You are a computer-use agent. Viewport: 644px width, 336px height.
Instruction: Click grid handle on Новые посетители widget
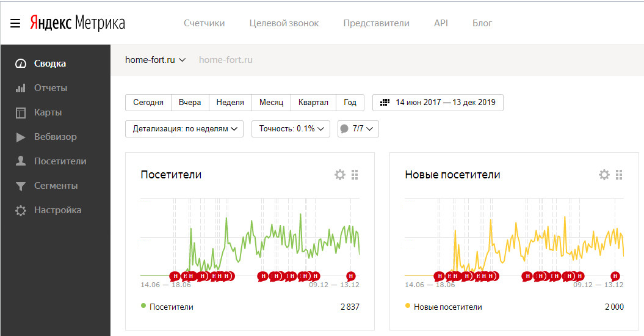pos(619,175)
